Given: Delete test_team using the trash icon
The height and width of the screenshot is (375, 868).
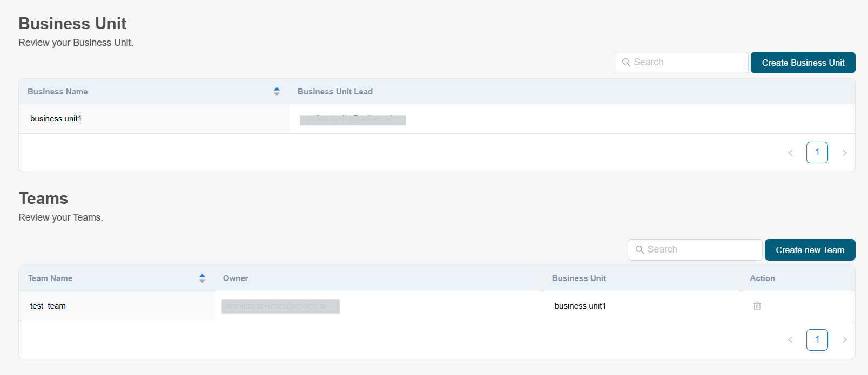Looking at the screenshot, I should click(x=757, y=306).
